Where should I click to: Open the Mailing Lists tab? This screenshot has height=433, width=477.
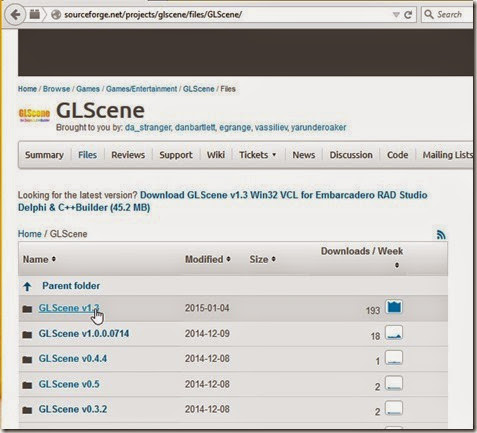448,155
